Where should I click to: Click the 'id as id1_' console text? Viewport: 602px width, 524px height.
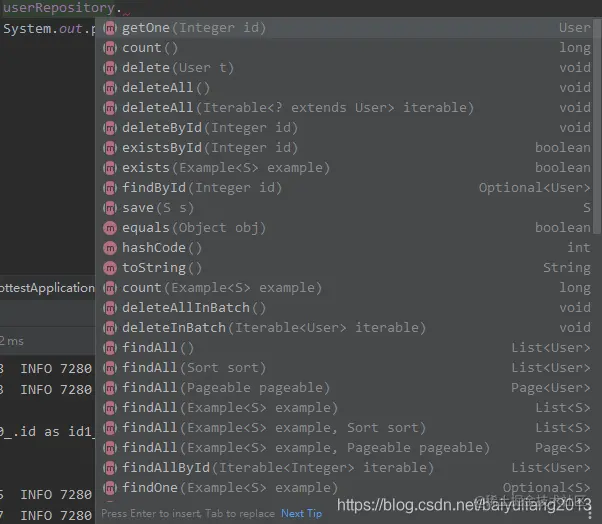(48, 431)
